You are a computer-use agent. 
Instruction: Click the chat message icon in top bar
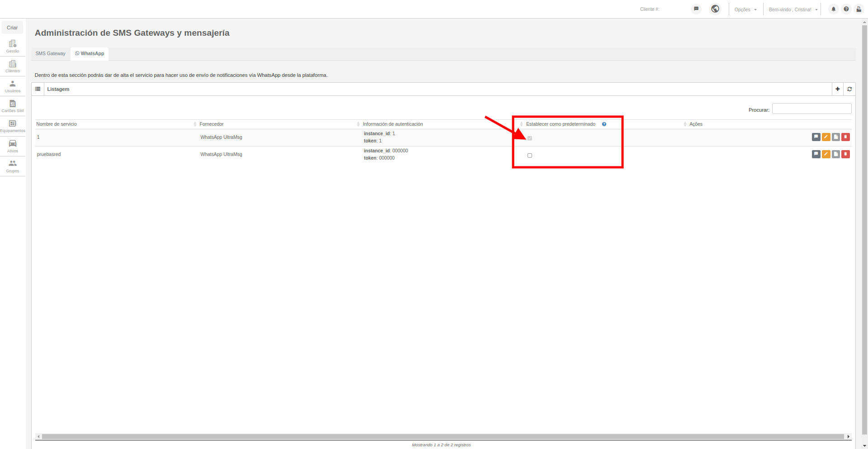pos(696,9)
